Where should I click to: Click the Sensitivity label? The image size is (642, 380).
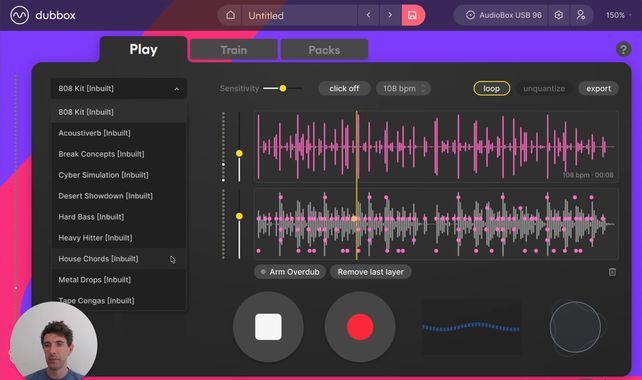(x=239, y=88)
